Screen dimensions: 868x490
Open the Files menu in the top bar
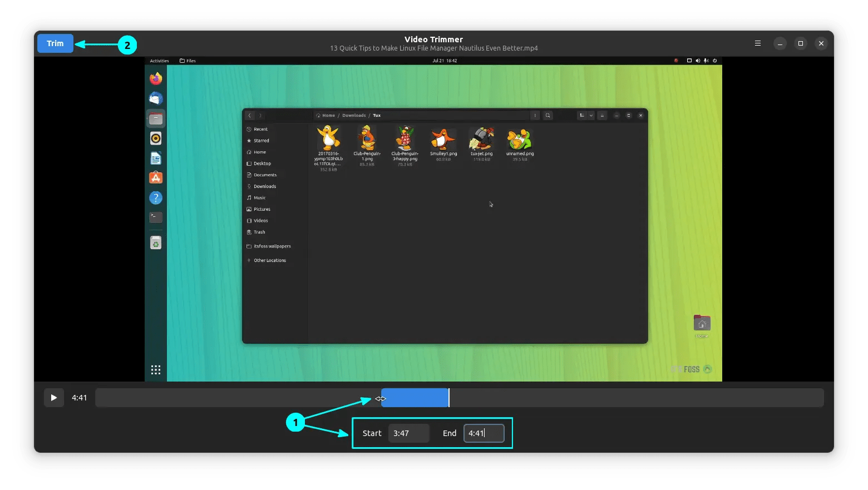pyautogui.click(x=188, y=61)
